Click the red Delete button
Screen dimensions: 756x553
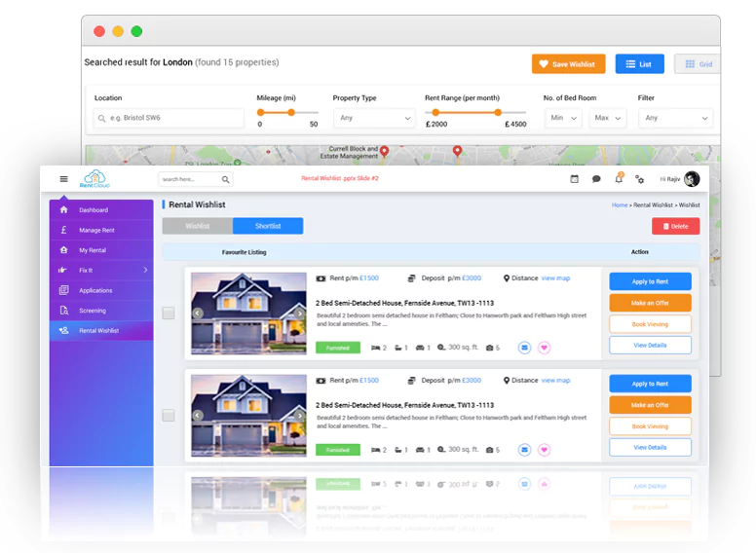[675, 226]
